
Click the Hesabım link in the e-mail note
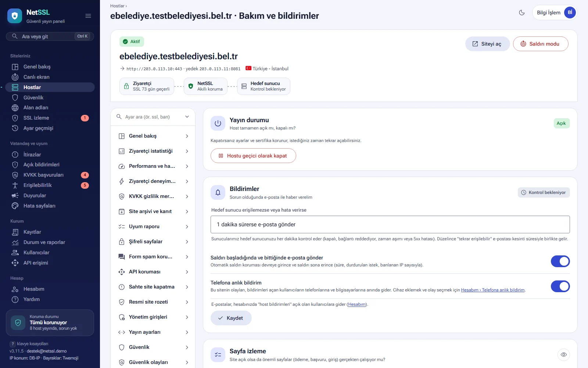357,304
